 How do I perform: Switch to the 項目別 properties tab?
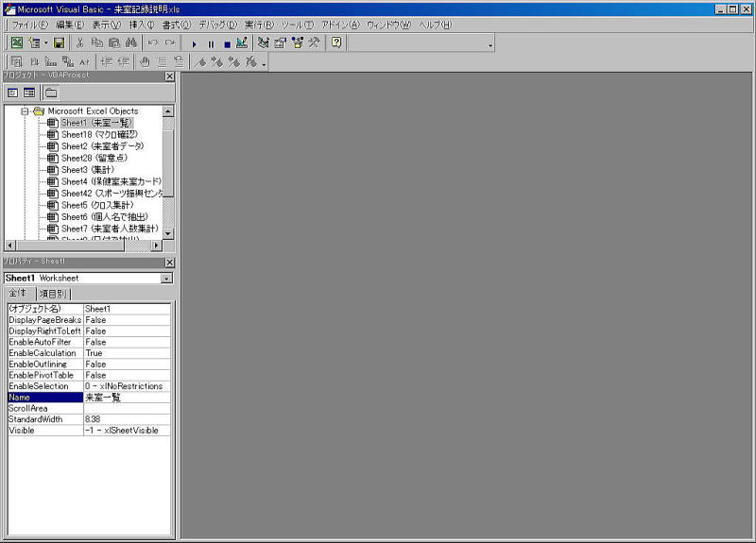pos(53,294)
